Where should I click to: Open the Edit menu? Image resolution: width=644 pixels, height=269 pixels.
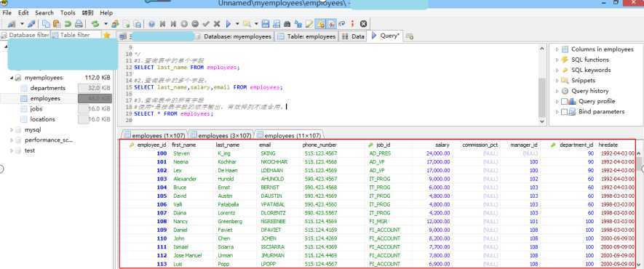(x=23, y=13)
